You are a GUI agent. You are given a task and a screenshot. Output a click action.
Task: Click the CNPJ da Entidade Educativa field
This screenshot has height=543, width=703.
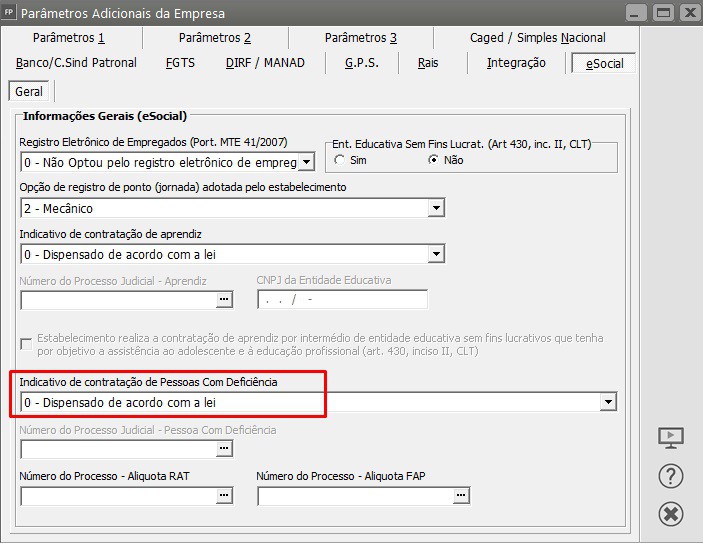tap(343, 300)
